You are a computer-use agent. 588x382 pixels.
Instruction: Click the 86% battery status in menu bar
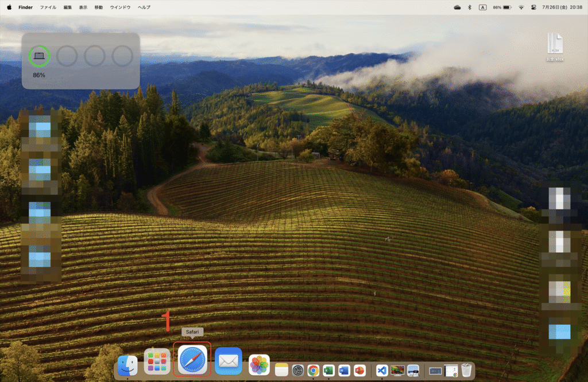pyautogui.click(x=502, y=7)
